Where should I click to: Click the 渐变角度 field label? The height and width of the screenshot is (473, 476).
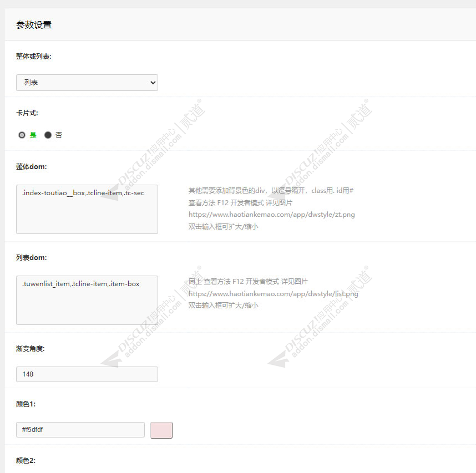31,349
